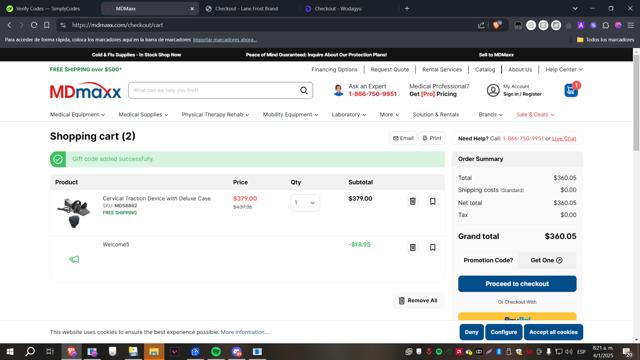Viewport: 640px width, 360px height.
Task: Open About Us
Action: (520, 69)
